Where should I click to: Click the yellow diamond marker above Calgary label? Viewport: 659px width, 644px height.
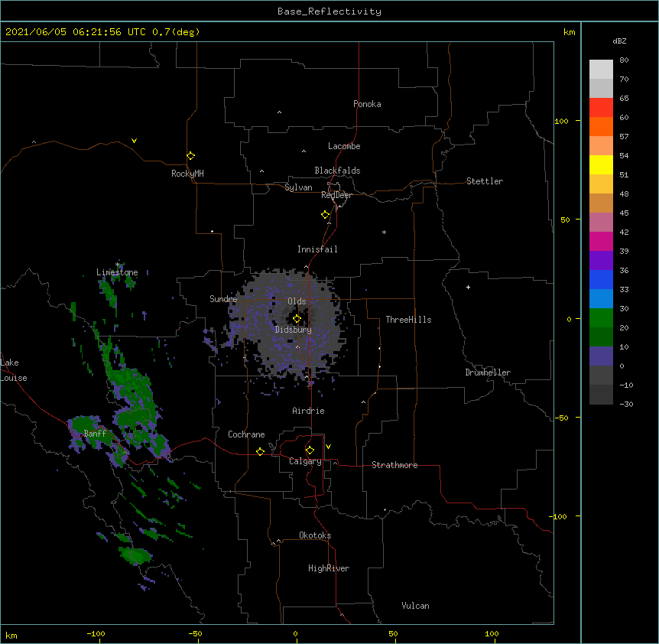[x=310, y=450]
